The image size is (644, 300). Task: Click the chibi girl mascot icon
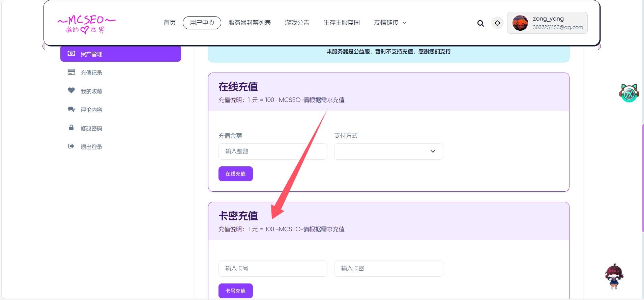pos(614,276)
